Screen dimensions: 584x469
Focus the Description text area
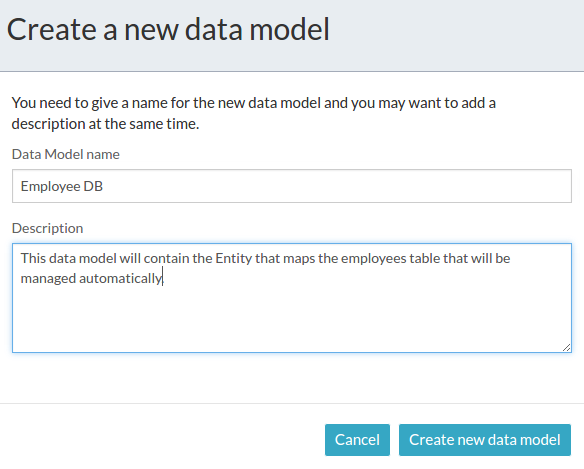click(x=292, y=298)
